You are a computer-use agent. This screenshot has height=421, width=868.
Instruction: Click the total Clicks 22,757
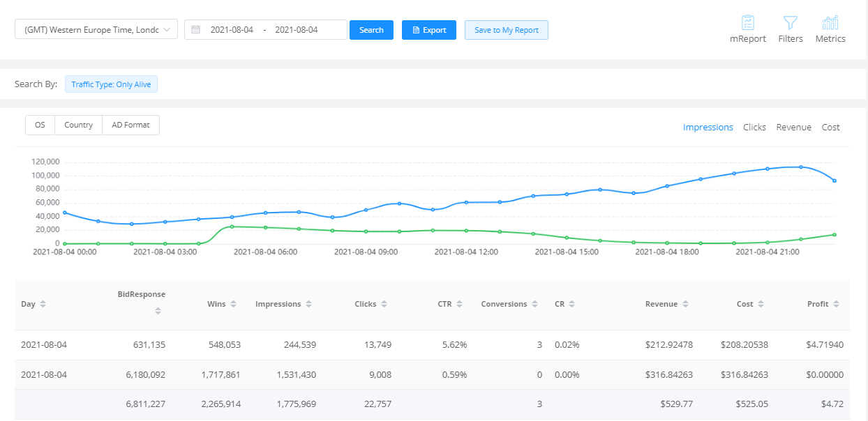click(377, 404)
